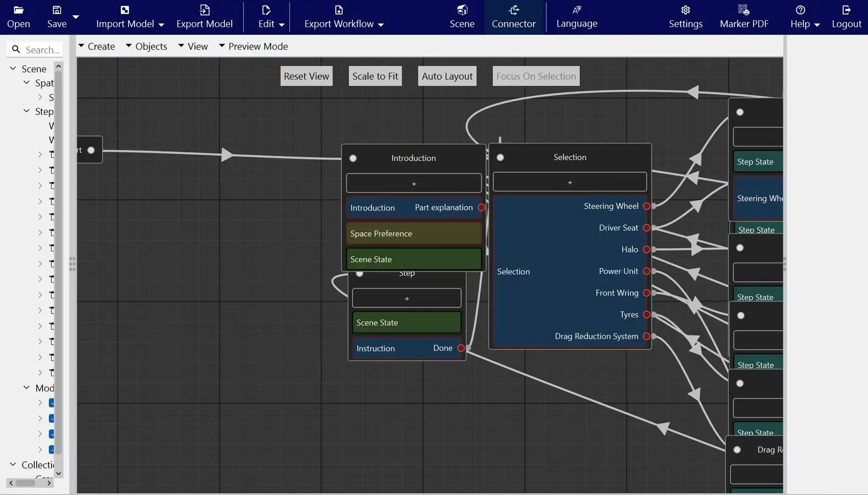Click the Power Unit output port
The height and width of the screenshot is (495, 868).
point(647,271)
